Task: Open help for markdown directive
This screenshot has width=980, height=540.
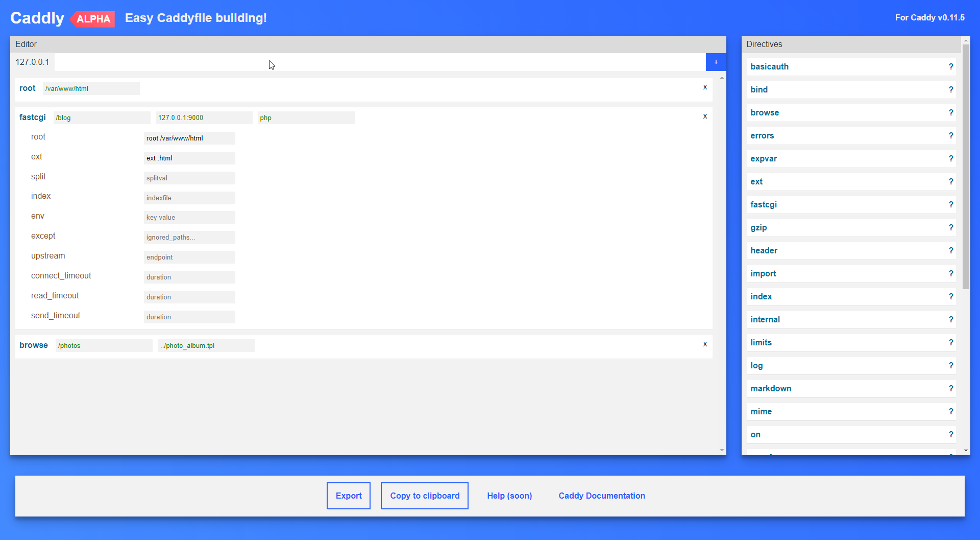Action: 951,388
